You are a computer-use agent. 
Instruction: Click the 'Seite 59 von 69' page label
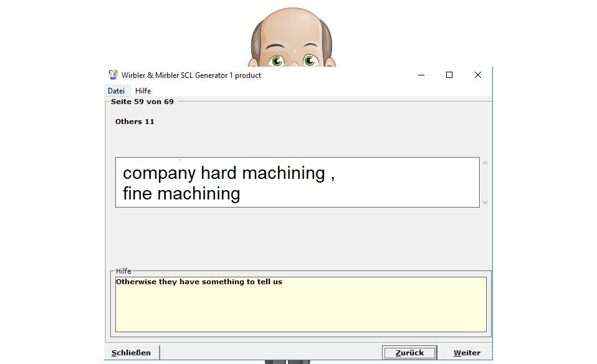pyautogui.click(x=142, y=102)
